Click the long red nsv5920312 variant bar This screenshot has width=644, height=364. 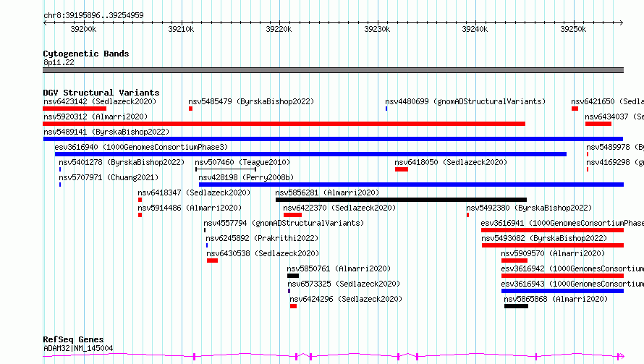(x=284, y=124)
